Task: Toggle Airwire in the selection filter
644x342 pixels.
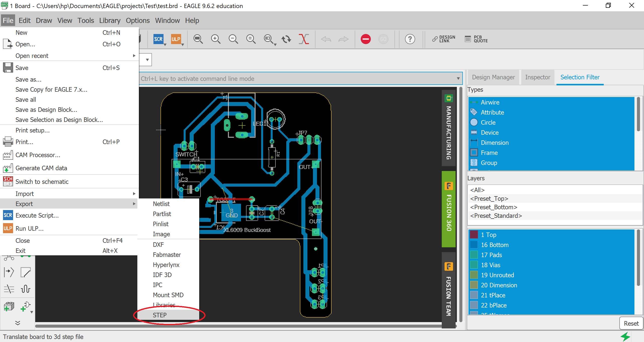Action: click(490, 102)
